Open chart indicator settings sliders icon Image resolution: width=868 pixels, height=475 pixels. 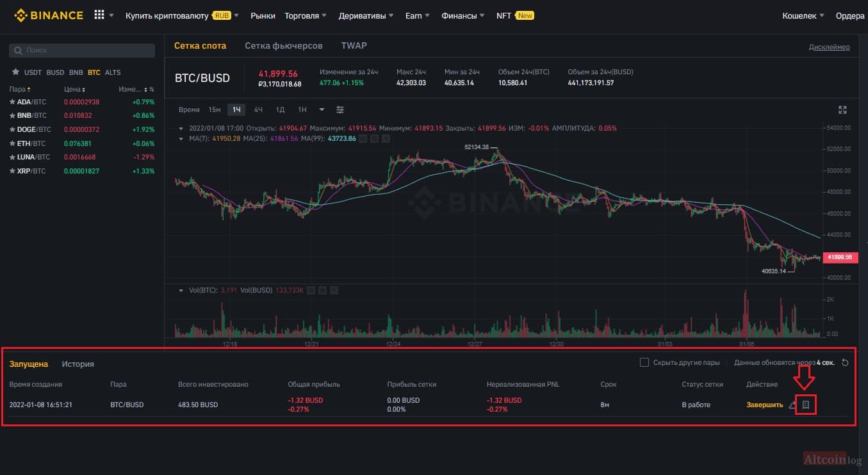click(340, 109)
